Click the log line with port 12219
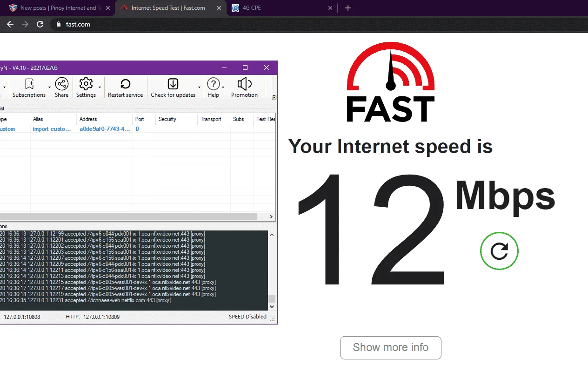Viewport: 588px width, 372px height. (x=108, y=294)
